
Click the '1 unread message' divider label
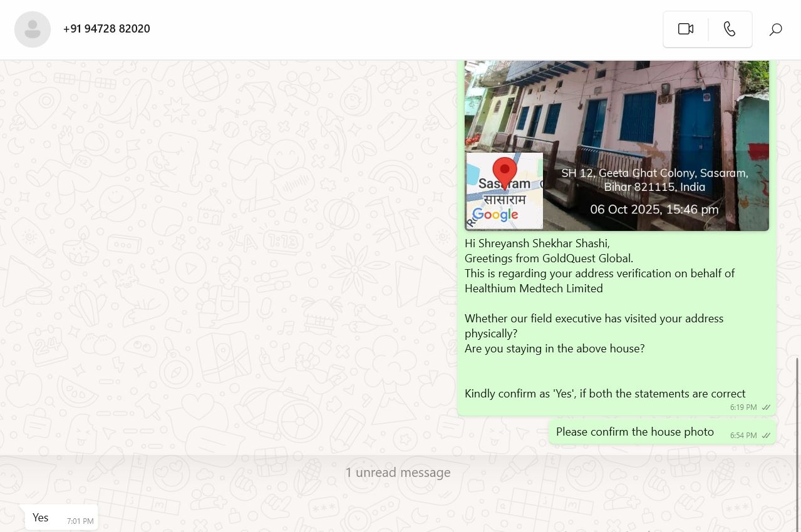click(x=398, y=473)
